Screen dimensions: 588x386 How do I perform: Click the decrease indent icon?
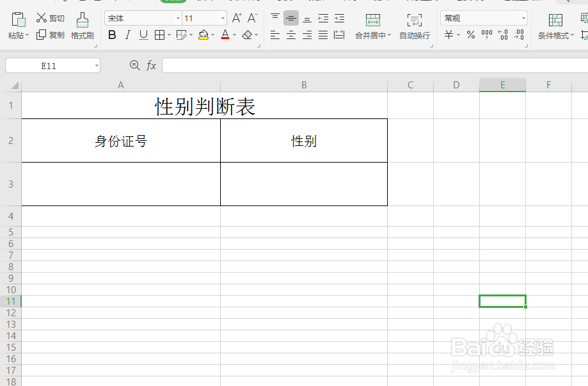(323, 18)
